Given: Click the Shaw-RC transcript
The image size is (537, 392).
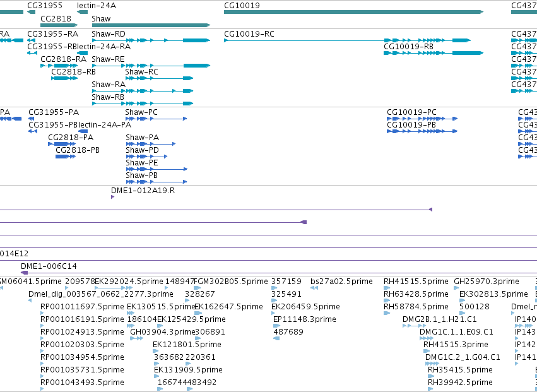Looking at the screenshot, I should [x=159, y=78].
